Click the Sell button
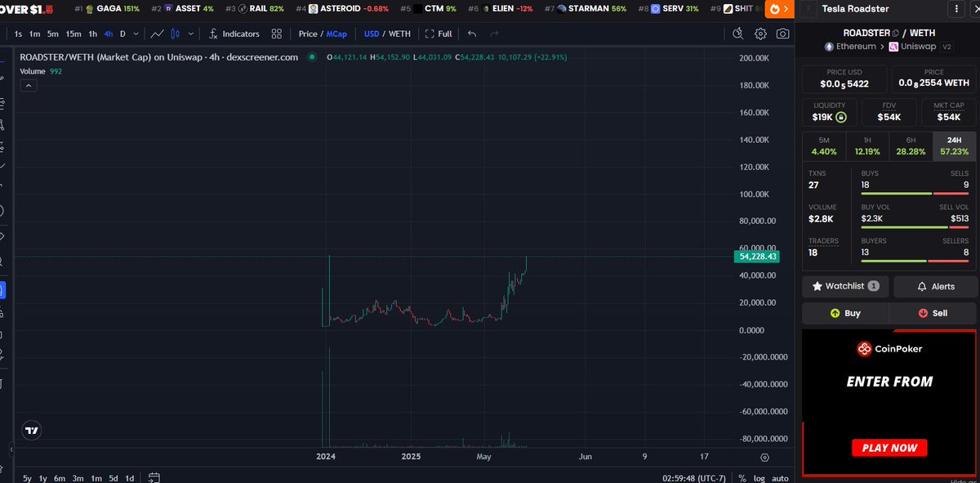The image size is (980, 483). coord(933,313)
